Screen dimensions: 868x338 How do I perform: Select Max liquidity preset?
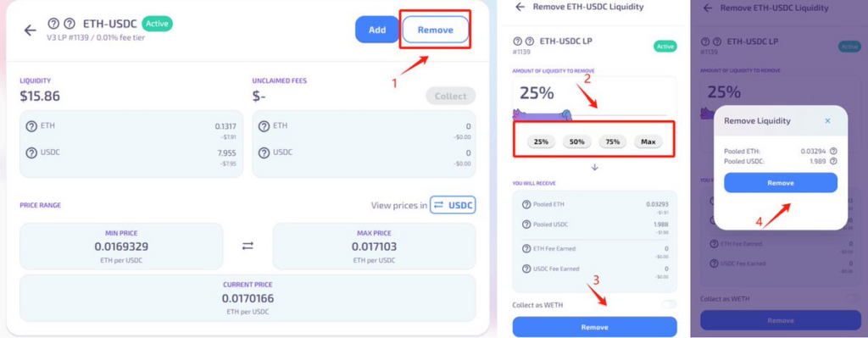[x=648, y=141]
